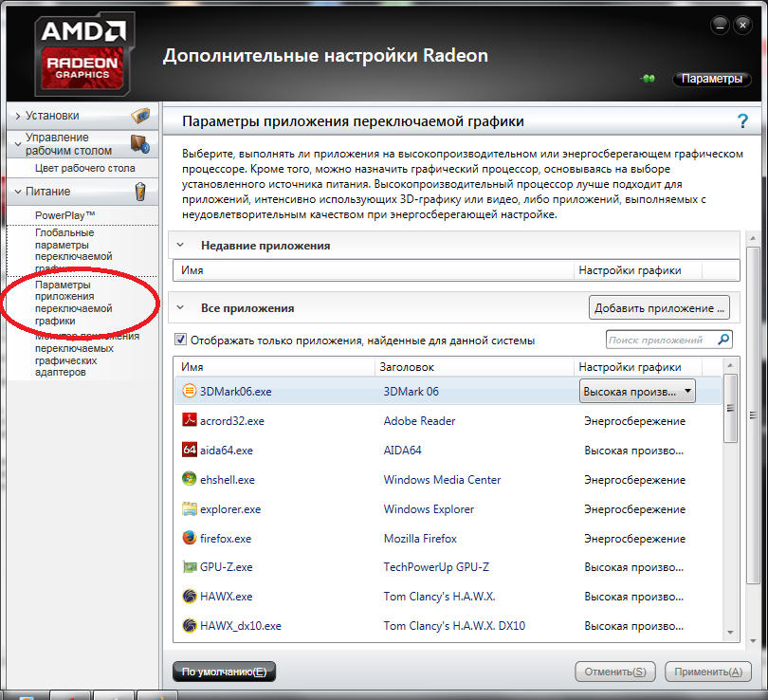Collapse the Все приложения section
The height and width of the screenshot is (700, 768).
coord(180,307)
